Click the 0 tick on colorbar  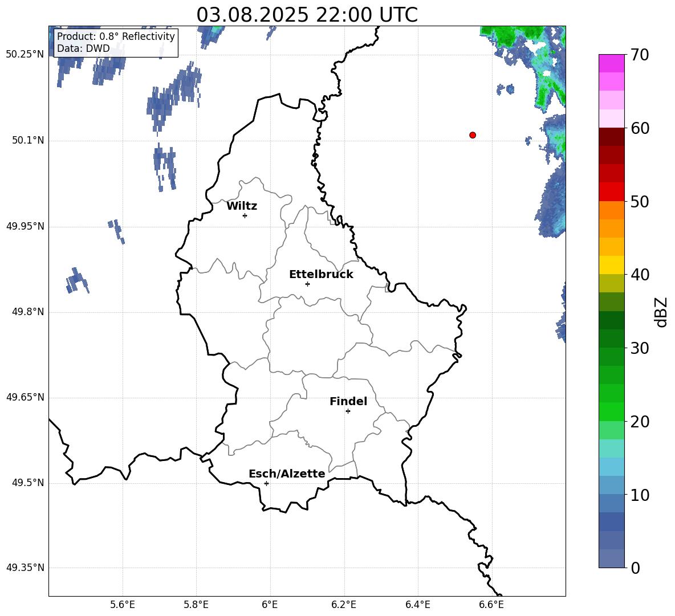(635, 568)
